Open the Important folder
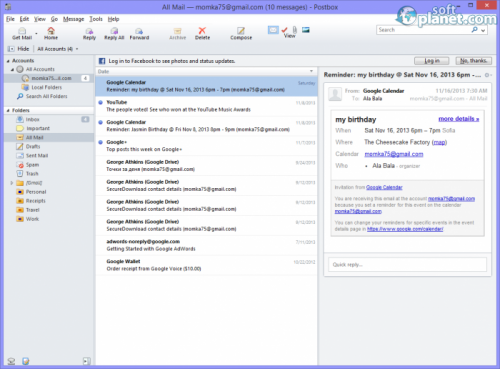The height and width of the screenshot is (369, 500). click(x=38, y=128)
